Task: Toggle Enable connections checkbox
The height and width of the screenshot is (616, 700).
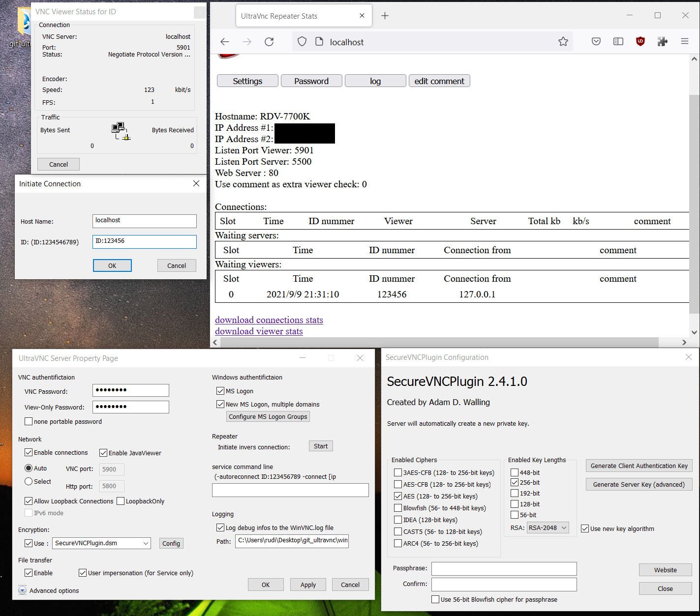Action: point(29,452)
